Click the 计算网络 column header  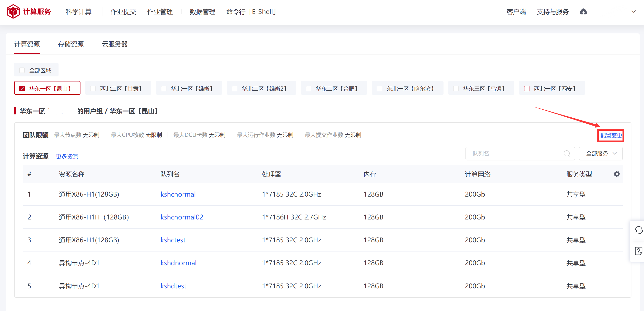click(478, 174)
